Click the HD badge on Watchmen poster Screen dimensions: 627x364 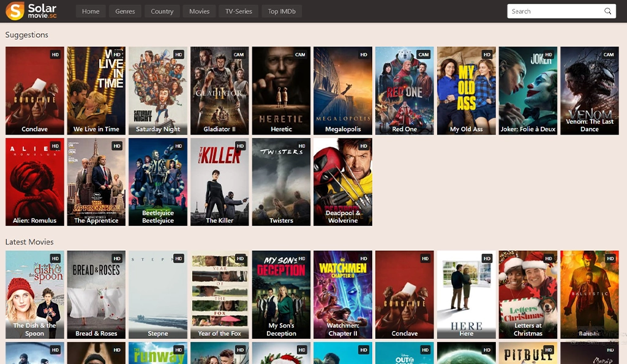pos(364,259)
